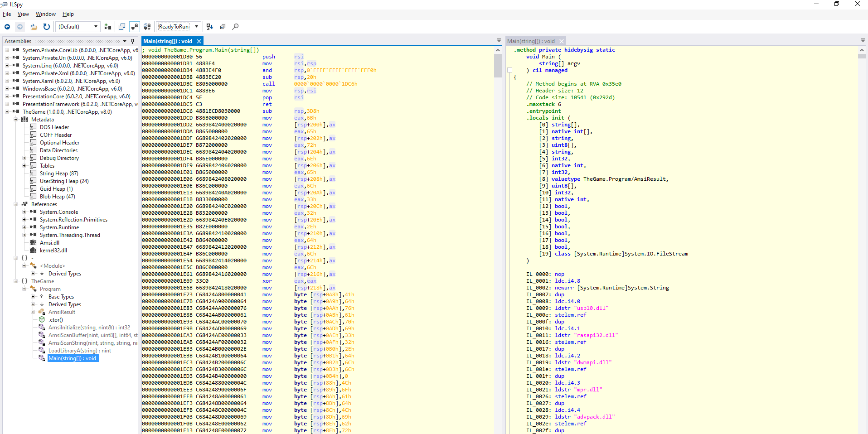Click the Collapse all tree nodes icon
The image size is (868, 434).
(223, 27)
